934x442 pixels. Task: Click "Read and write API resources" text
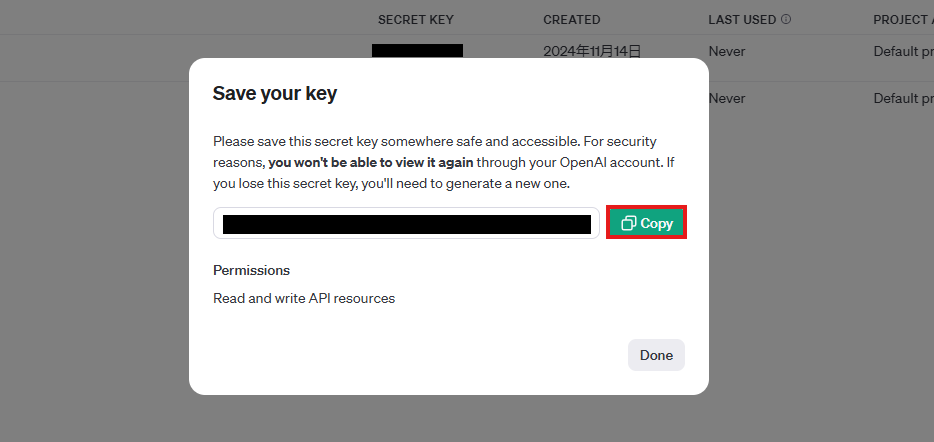304,298
